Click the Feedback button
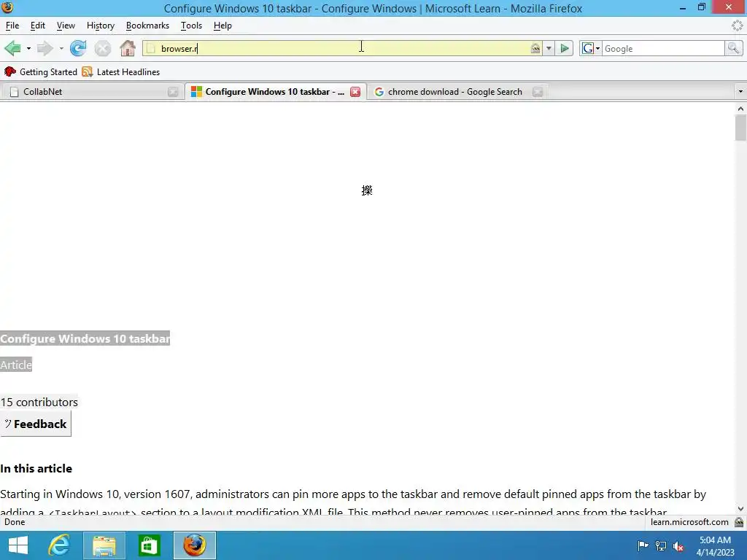 point(36,424)
